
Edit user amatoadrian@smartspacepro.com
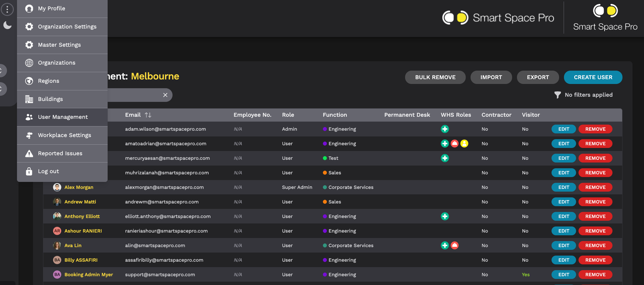tap(564, 144)
